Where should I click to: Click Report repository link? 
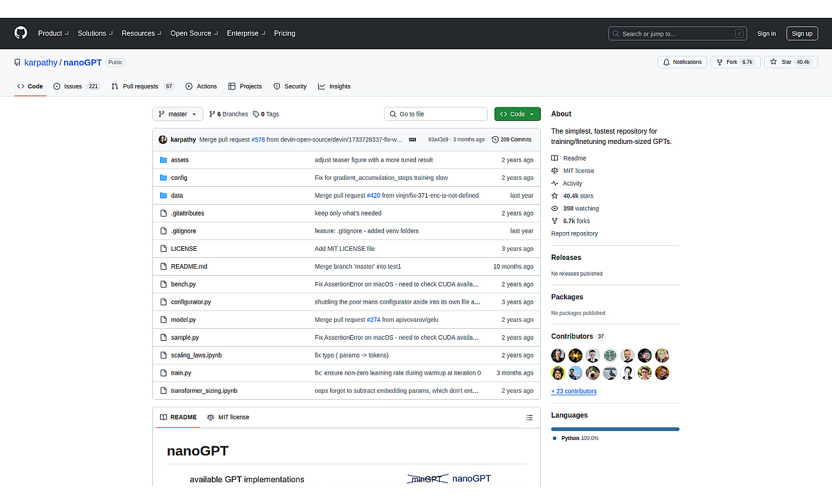tap(575, 233)
